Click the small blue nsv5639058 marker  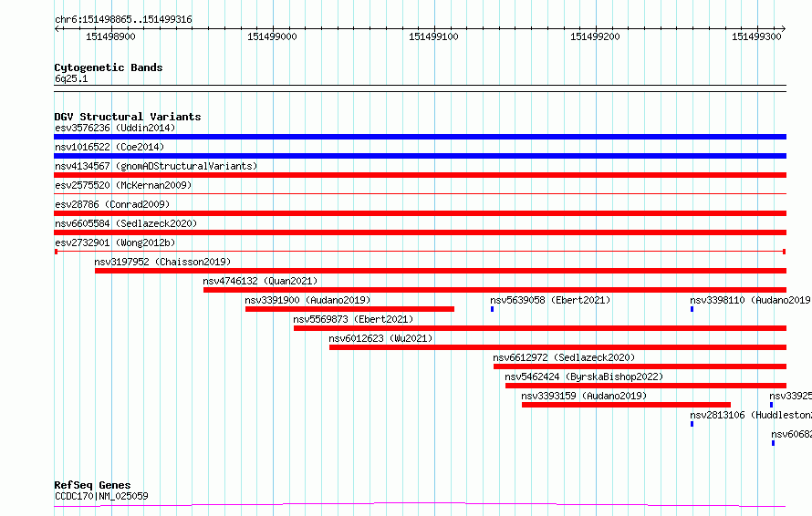[x=492, y=309]
